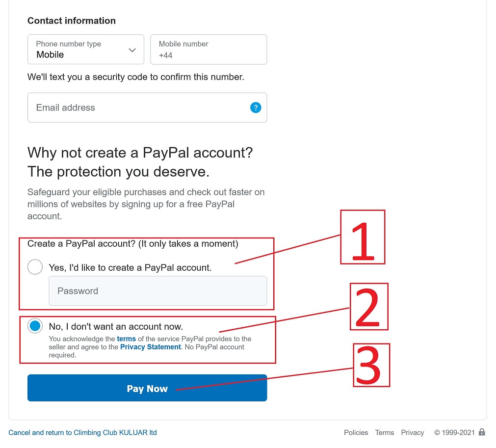Open the Policies footer link
The image size is (496, 448).
coord(356,433)
